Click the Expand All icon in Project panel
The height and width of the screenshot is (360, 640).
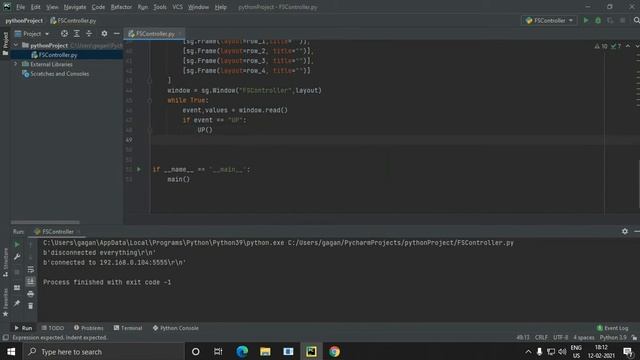click(77, 33)
